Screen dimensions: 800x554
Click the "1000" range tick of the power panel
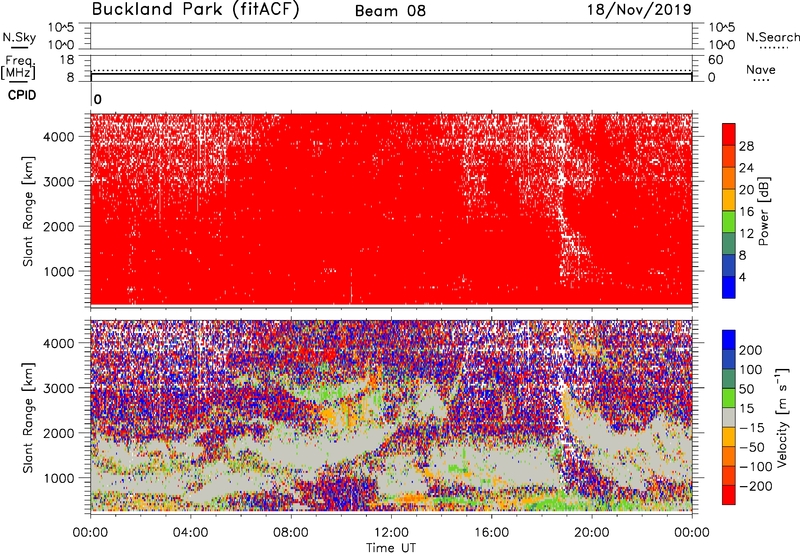tap(59, 271)
